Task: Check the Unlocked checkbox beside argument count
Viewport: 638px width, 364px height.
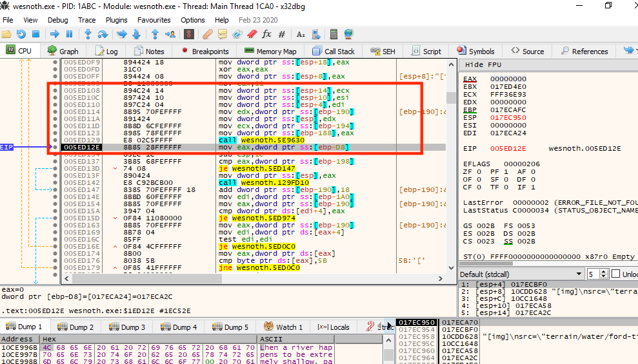Action: pyautogui.click(x=615, y=274)
